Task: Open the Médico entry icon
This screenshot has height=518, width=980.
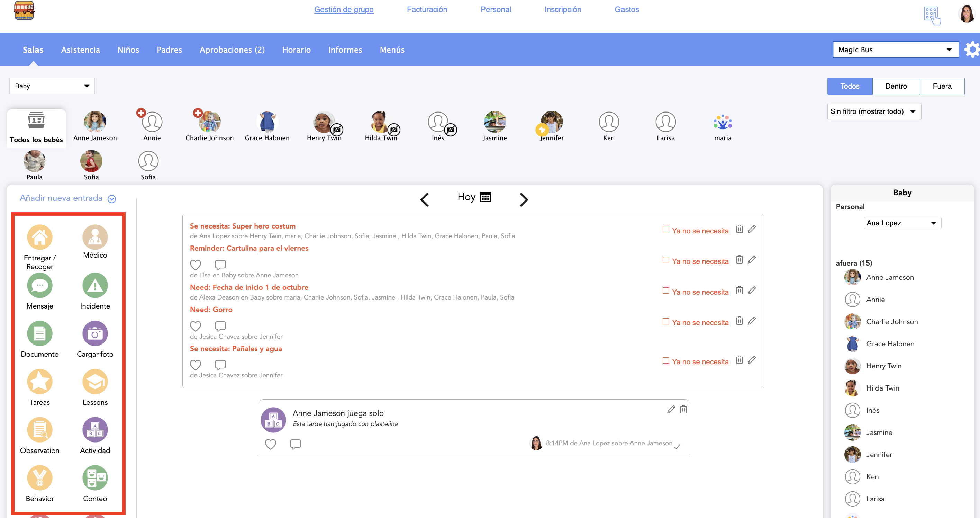Action: (95, 237)
